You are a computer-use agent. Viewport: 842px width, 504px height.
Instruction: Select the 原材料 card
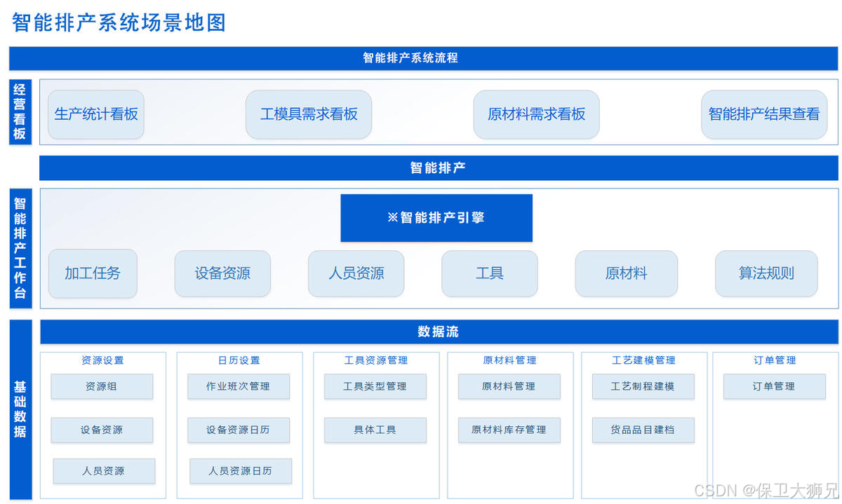pos(627,273)
